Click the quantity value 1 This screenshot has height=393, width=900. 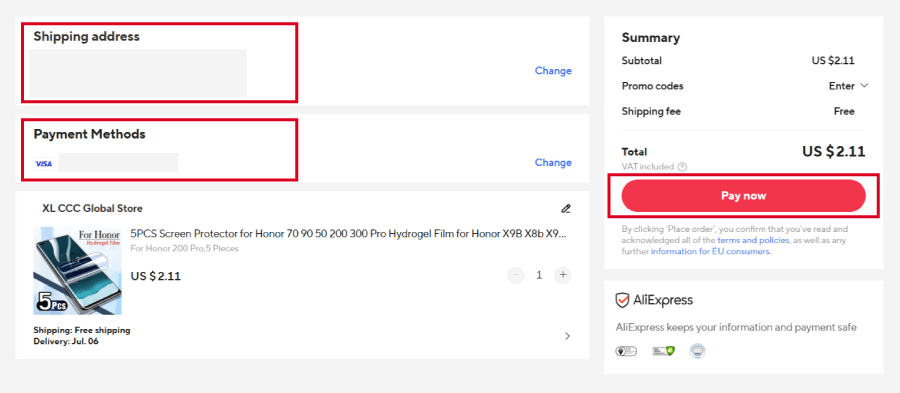click(x=539, y=275)
